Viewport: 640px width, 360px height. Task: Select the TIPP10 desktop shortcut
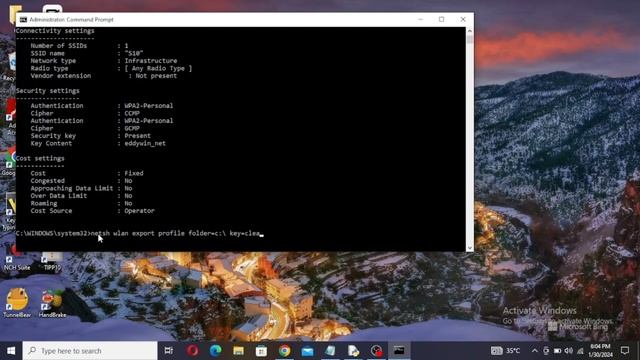52,261
